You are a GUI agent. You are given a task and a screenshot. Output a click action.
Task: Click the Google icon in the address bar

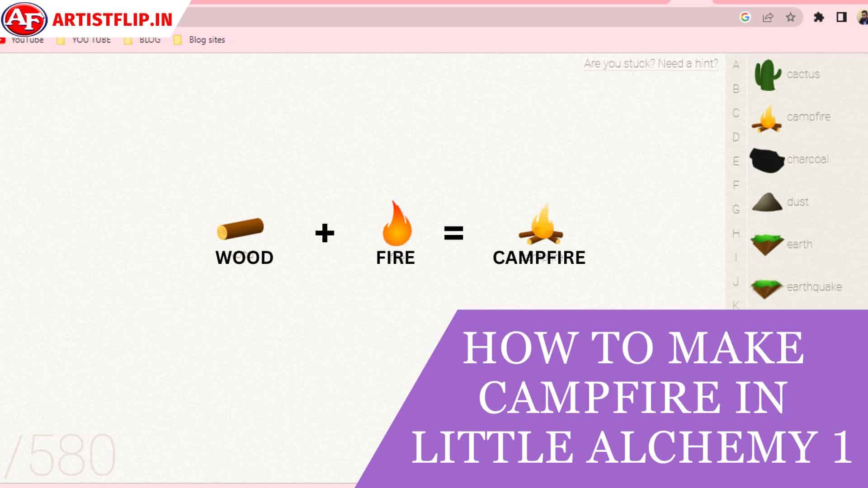coord(745,17)
